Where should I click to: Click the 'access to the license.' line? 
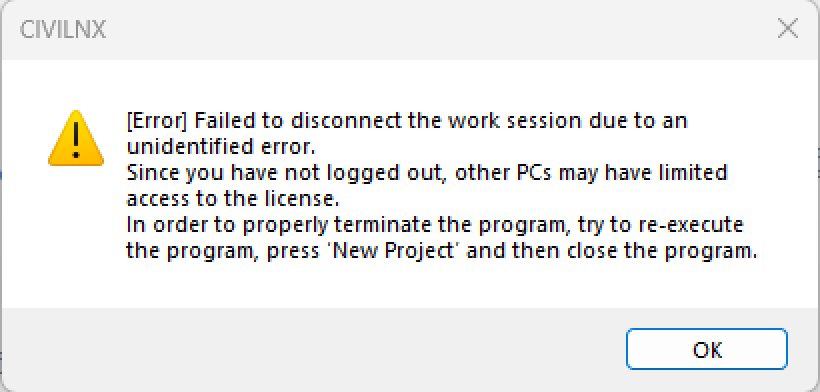[233, 199]
